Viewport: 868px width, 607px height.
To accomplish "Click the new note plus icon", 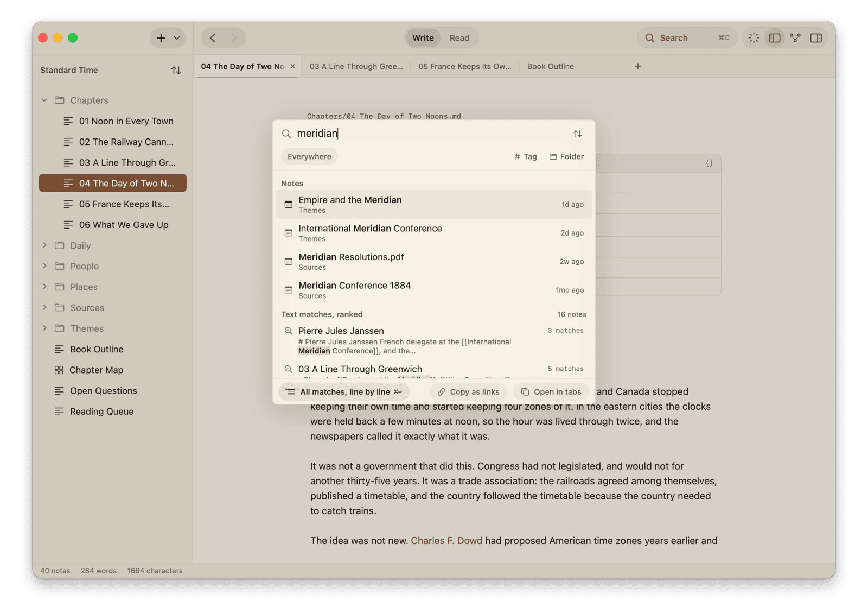I will (161, 38).
